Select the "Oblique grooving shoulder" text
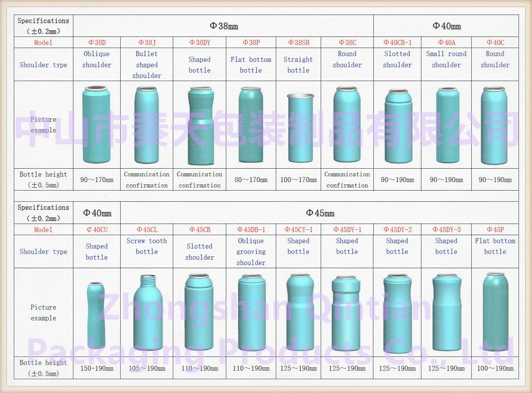The width and height of the screenshot is (532, 393). 251,252
